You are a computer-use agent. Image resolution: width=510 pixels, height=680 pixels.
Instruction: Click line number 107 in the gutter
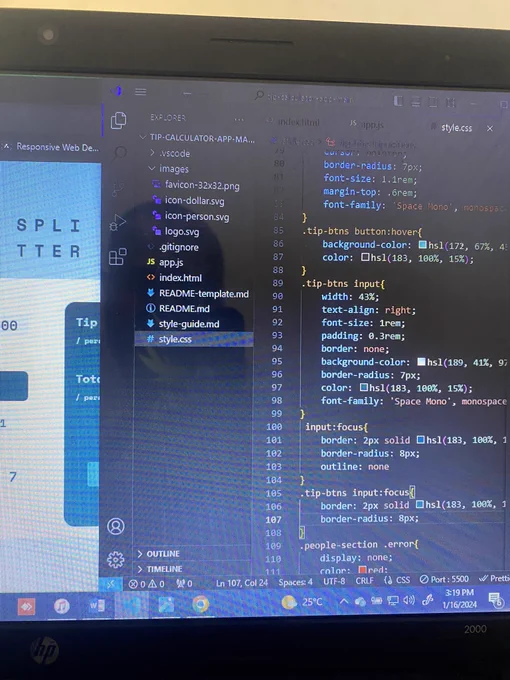pyautogui.click(x=274, y=520)
